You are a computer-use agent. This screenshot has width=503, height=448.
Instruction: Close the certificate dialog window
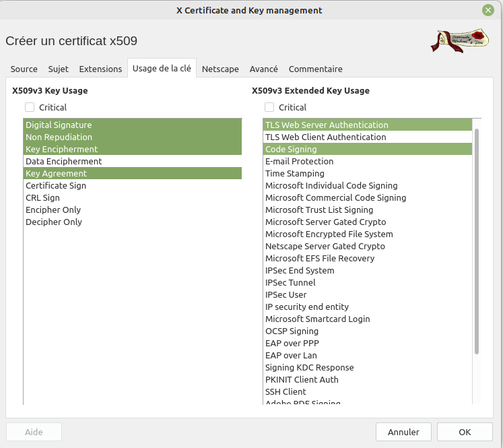coord(488,10)
